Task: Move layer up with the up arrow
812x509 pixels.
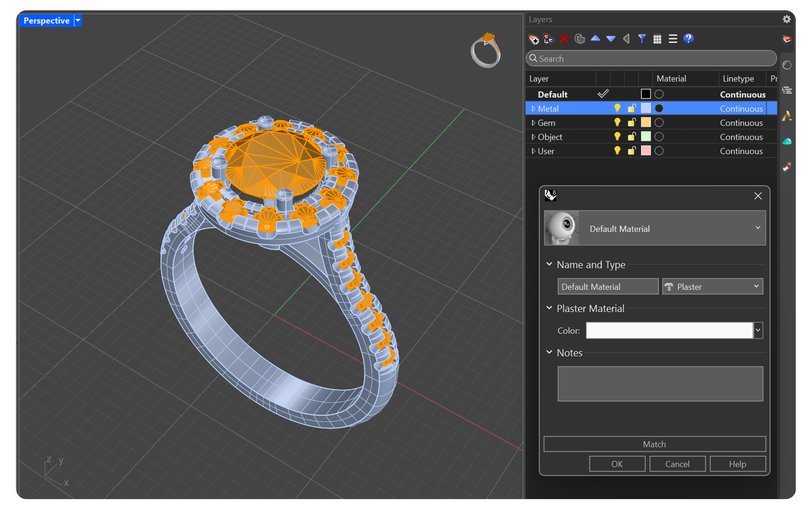Action: point(595,38)
